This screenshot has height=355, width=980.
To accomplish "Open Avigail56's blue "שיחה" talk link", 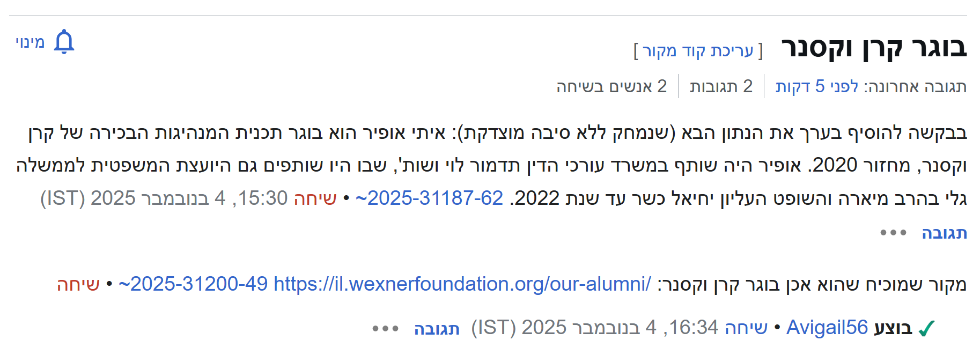I will [x=746, y=328].
